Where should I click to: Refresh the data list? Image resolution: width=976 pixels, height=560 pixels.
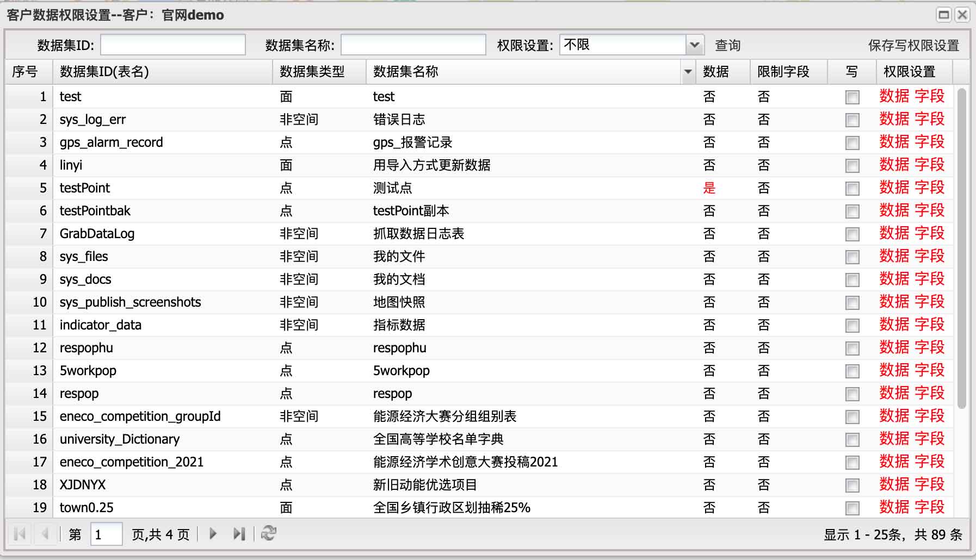[x=268, y=534]
